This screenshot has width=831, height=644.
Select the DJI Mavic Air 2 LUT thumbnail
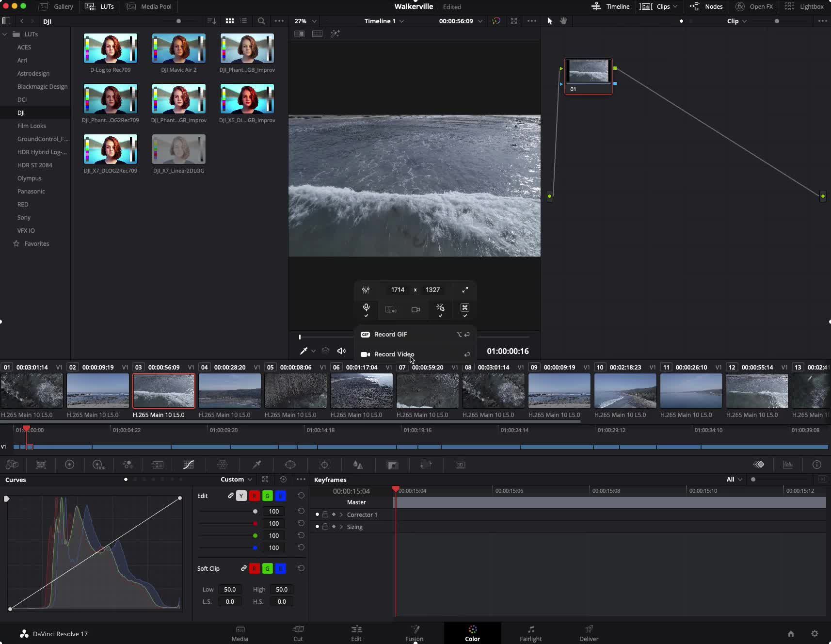tap(178, 48)
